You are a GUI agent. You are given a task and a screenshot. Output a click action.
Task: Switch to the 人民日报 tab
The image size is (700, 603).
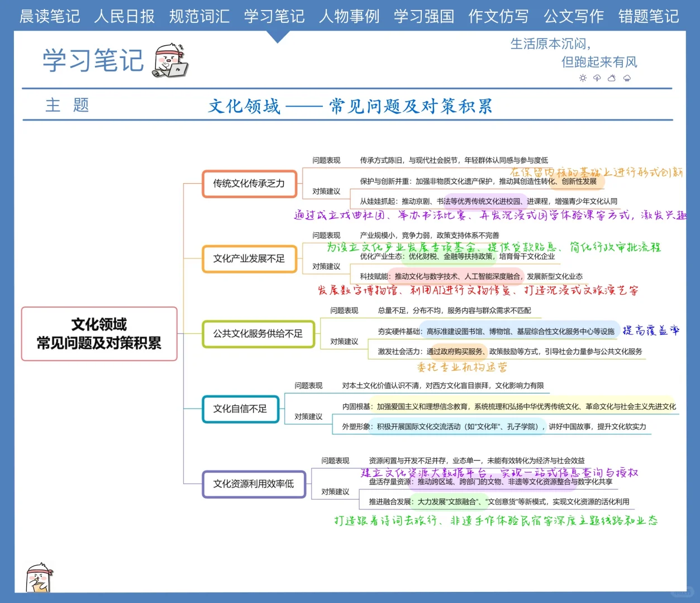point(124,17)
